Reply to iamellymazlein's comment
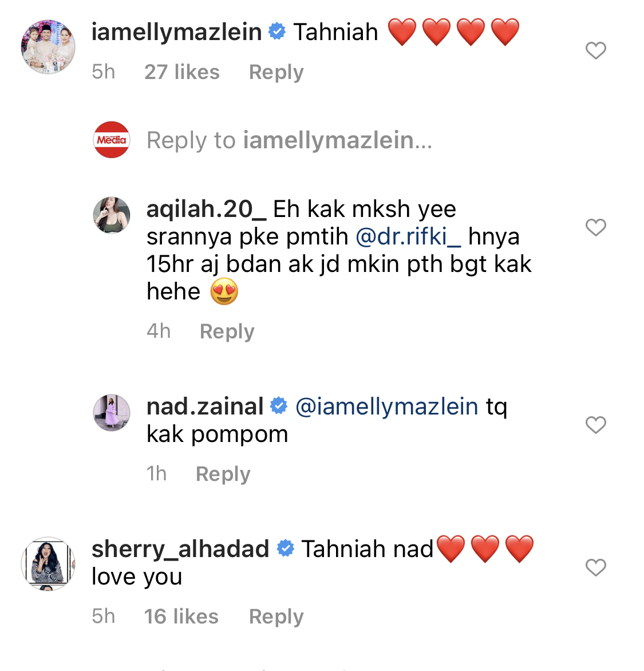 [276, 72]
